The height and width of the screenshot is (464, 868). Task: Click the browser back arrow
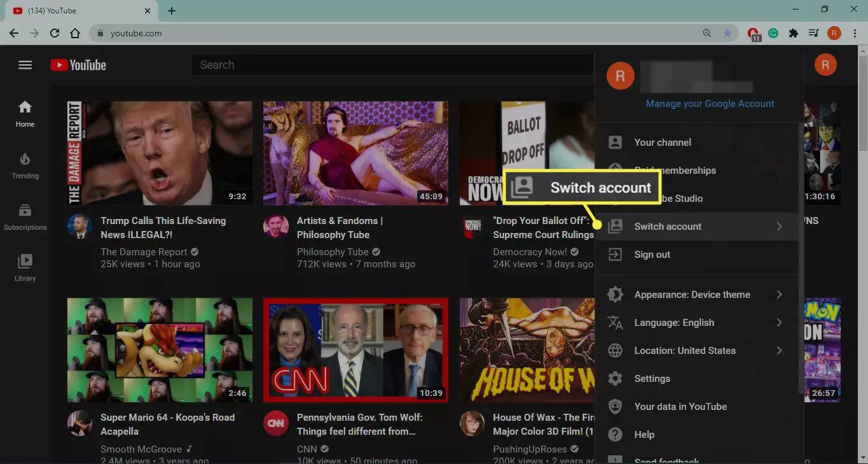pyautogui.click(x=14, y=33)
